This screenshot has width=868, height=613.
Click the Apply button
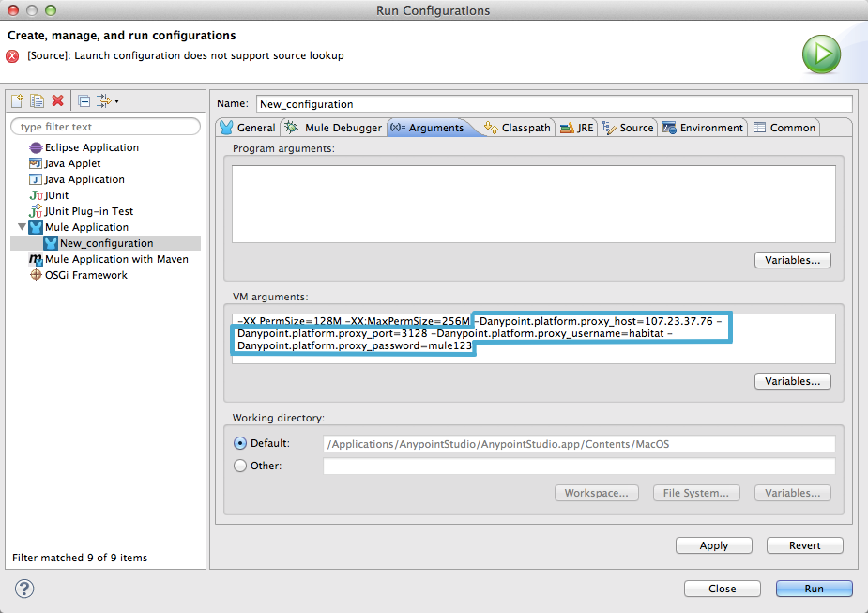tap(713, 545)
